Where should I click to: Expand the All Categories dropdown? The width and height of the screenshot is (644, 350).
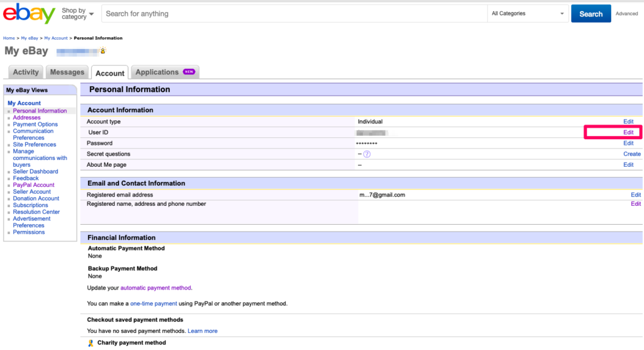(x=528, y=14)
